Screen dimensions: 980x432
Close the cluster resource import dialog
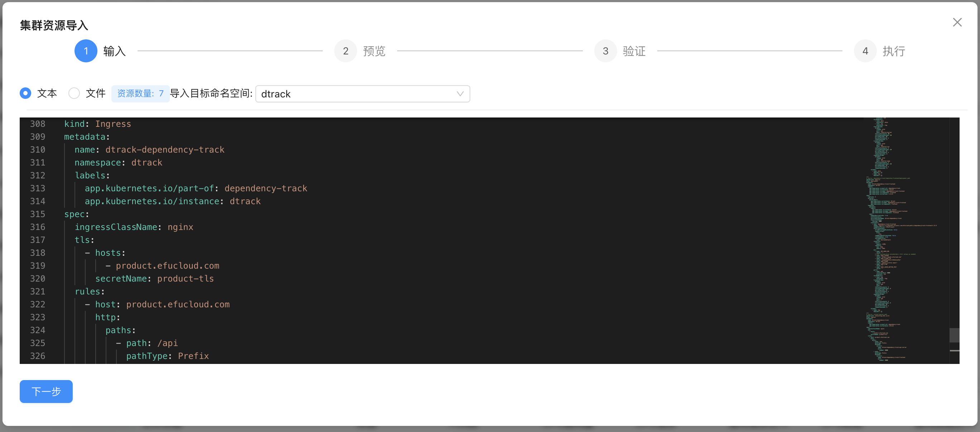(x=957, y=23)
